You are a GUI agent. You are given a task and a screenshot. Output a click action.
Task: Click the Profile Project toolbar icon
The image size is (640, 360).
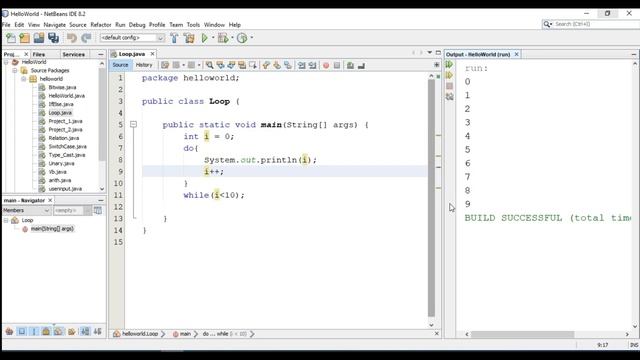242,38
